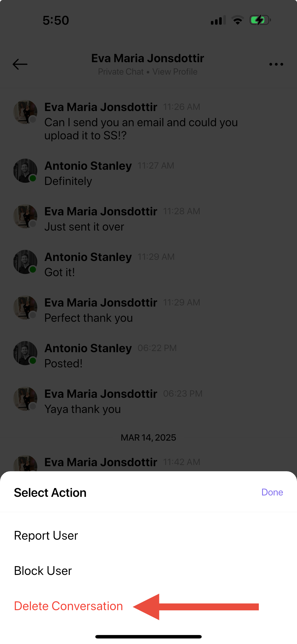Tap the cellular signal bars icon
Viewport: 297px width, 644px height.
click(218, 20)
